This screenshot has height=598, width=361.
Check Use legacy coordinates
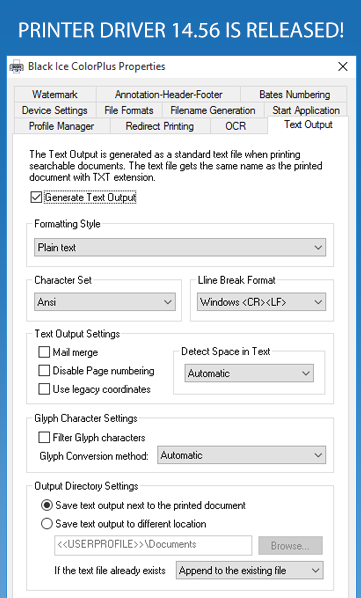pyautogui.click(x=44, y=389)
